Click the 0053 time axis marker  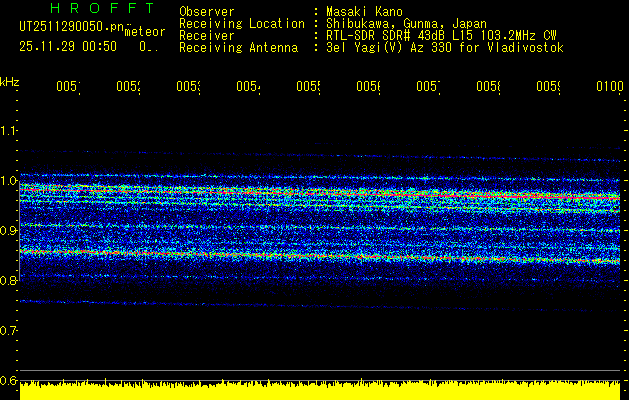[189, 86]
